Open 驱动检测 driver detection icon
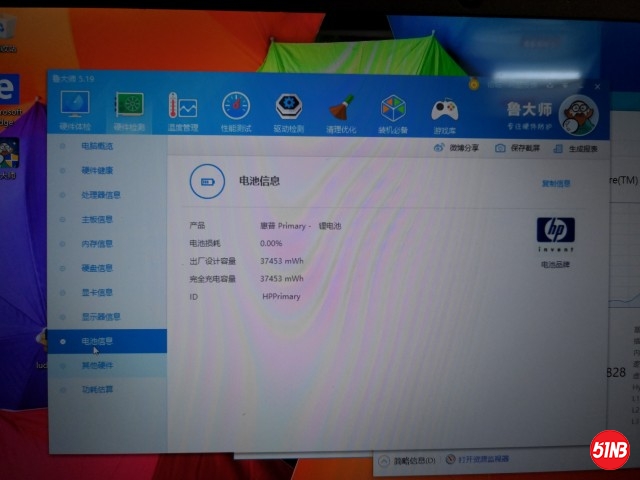 point(290,112)
